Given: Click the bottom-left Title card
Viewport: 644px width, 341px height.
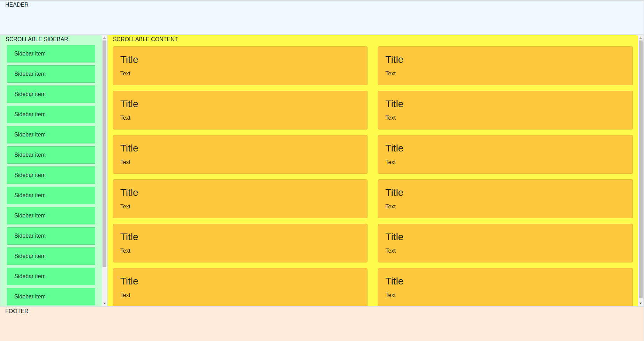Looking at the screenshot, I should click(240, 286).
